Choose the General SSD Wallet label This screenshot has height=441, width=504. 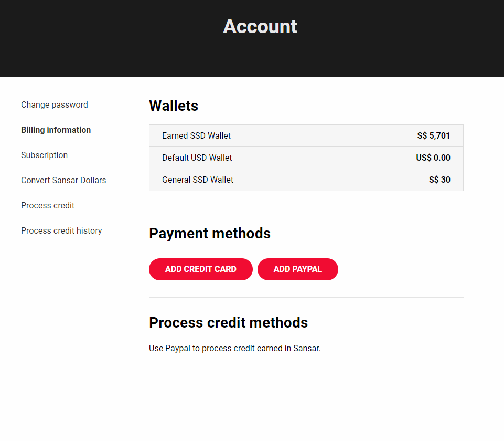click(x=198, y=180)
